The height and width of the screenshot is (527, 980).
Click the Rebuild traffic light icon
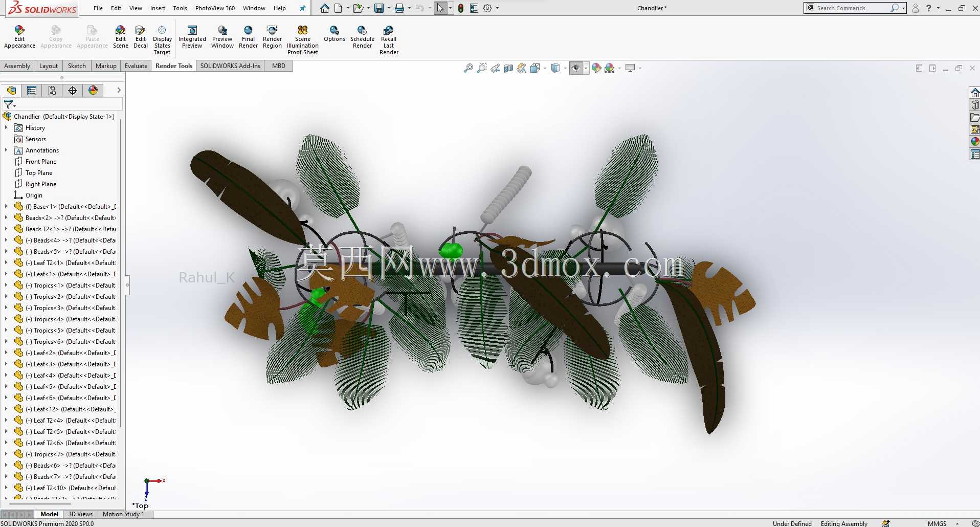pyautogui.click(x=461, y=8)
